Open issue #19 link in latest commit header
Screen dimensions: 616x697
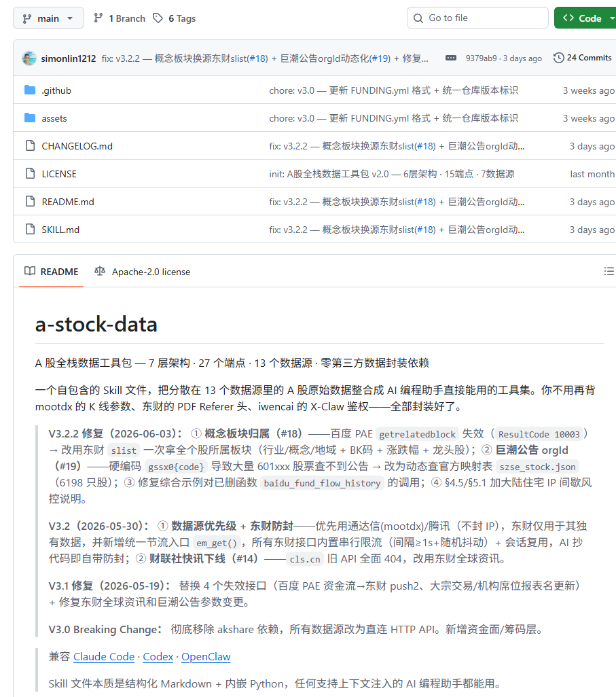(380, 58)
